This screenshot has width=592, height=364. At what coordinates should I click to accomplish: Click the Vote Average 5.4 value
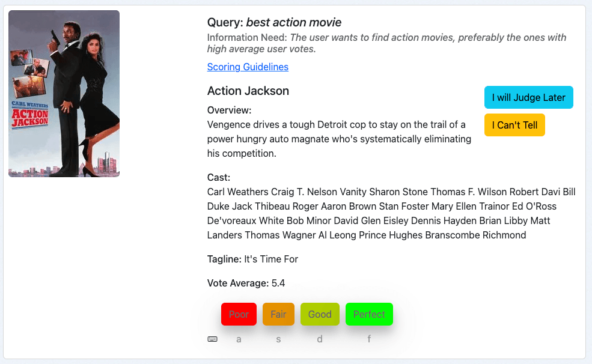pyautogui.click(x=278, y=284)
